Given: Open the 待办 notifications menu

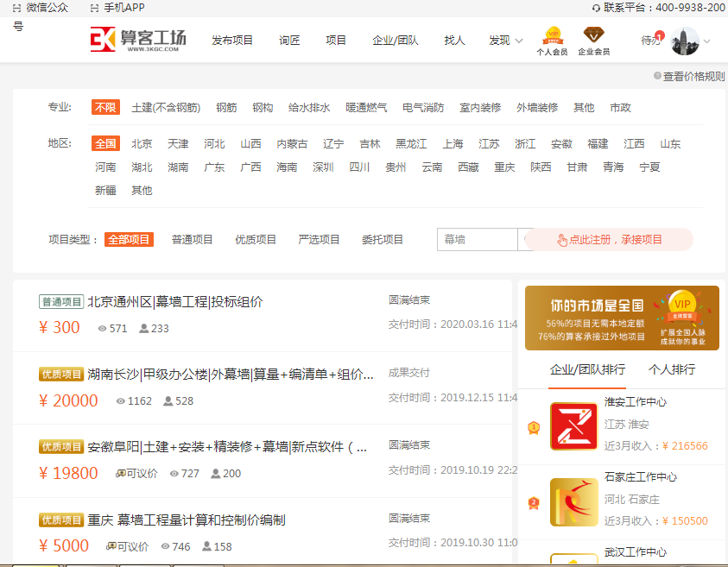Looking at the screenshot, I should pyautogui.click(x=650, y=41).
